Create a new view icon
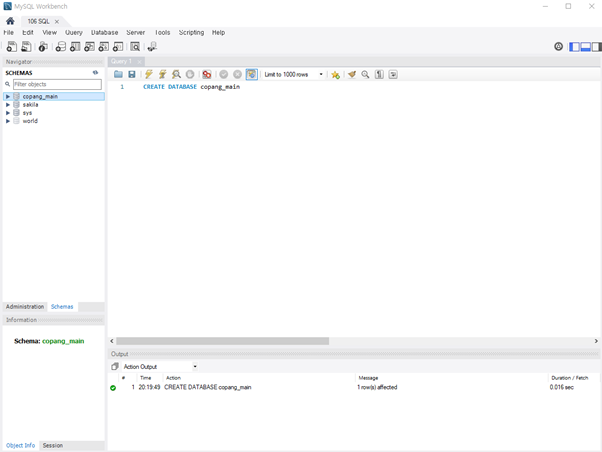 tap(89, 47)
